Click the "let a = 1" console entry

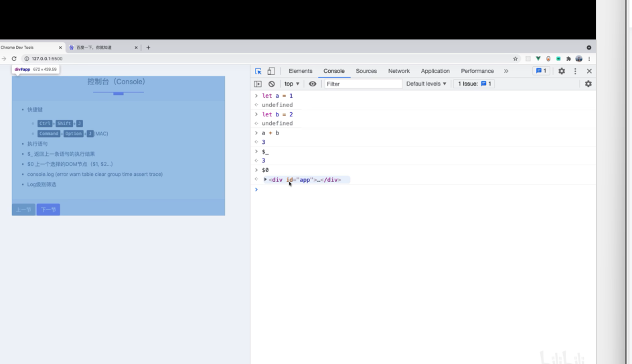pos(277,96)
